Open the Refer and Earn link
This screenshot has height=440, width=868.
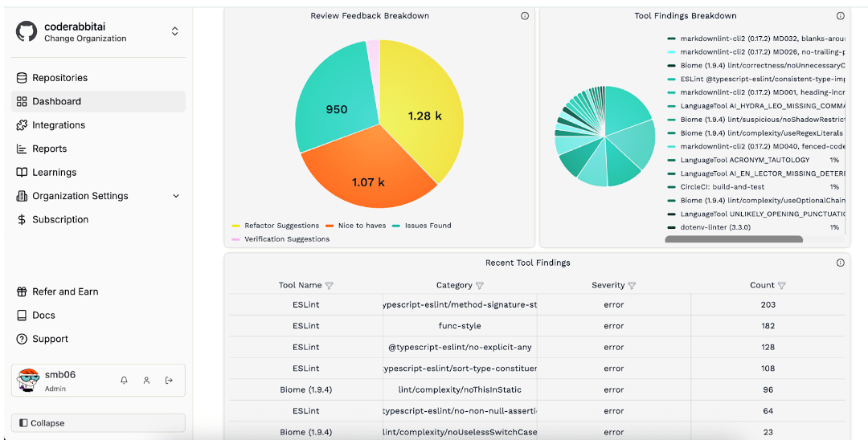pyautogui.click(x=65, y=291)
